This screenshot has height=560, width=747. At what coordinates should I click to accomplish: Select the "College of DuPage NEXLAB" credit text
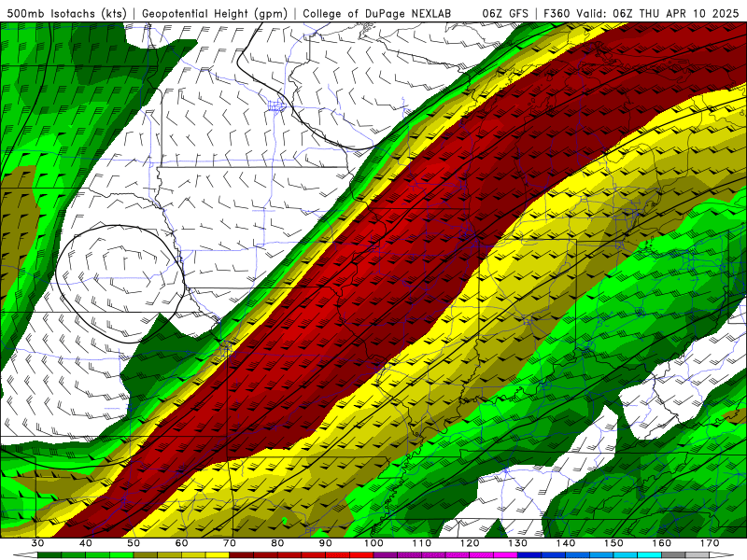[377, 13]
